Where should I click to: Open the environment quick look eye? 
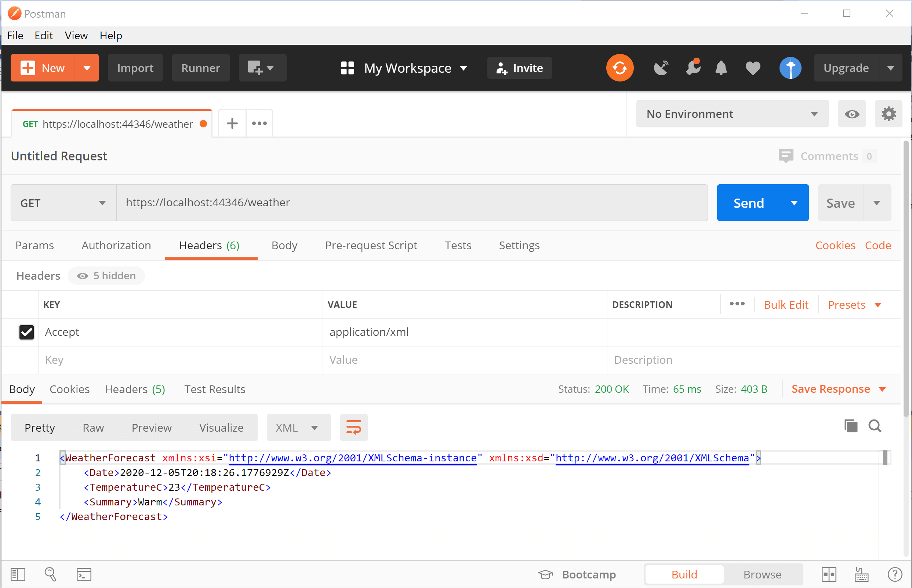point(852,114)
